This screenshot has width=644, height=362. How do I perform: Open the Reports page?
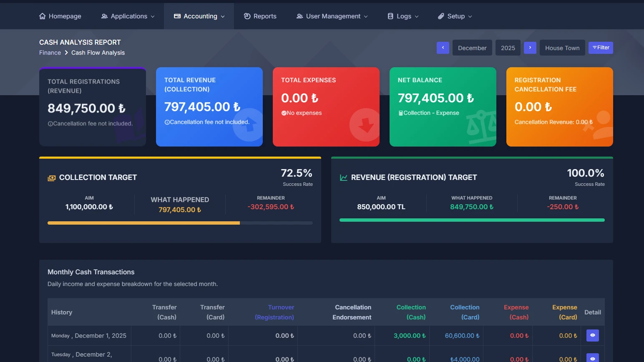coord(260,16)
